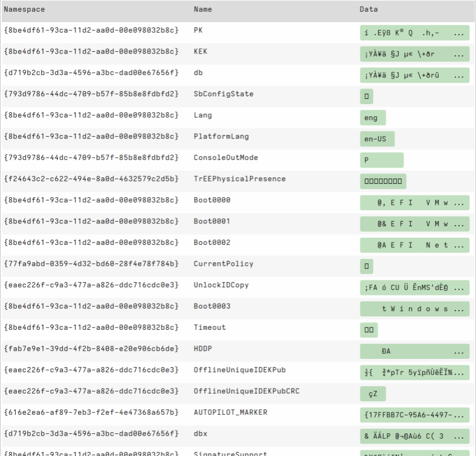Click the Data column header
476x456 pixels.
click(x=368, y=9)
